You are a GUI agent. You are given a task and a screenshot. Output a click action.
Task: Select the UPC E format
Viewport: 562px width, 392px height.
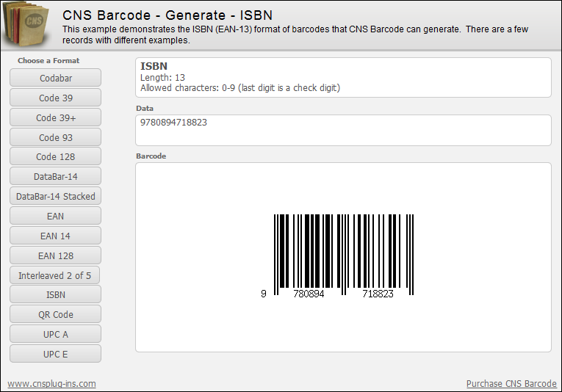[x=56, y=354]
